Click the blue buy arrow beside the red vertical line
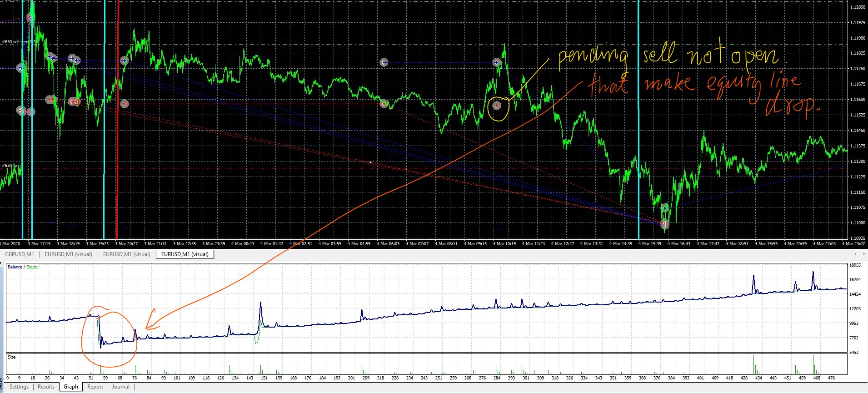The width and height of the screenshot is (868, 394). tap(124, 61)
